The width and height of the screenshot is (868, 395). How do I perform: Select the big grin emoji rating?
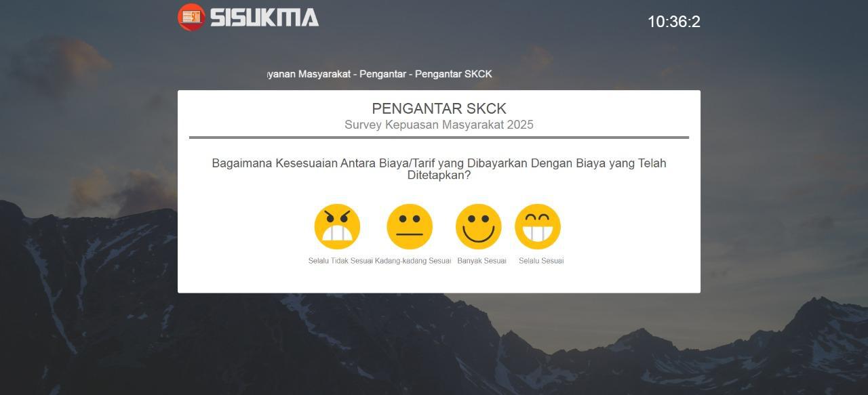[x=538, y=226]
